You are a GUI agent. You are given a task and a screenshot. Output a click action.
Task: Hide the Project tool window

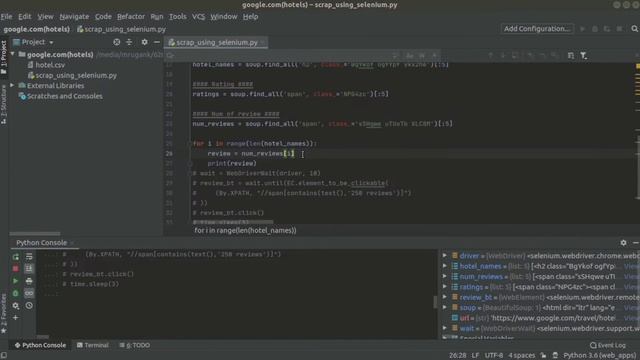click(x=157, y=42)
